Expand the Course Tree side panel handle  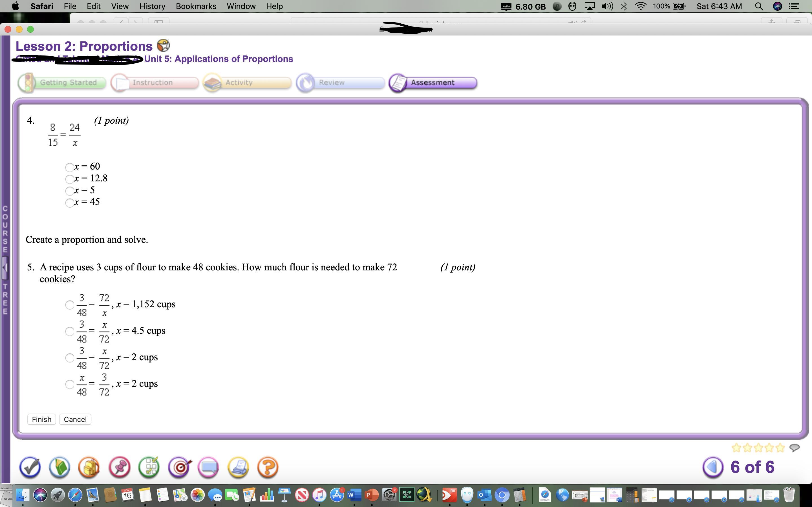tap(5, 268)
